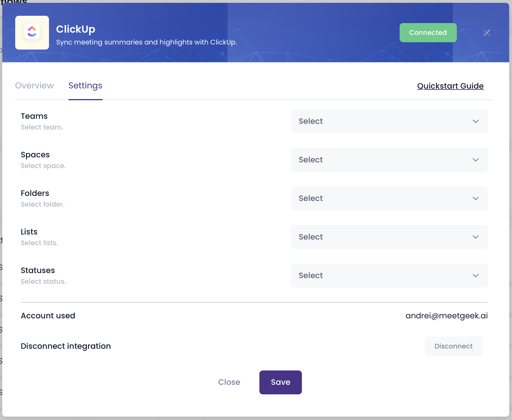Click the green Connected button

(x=428, y=33)
